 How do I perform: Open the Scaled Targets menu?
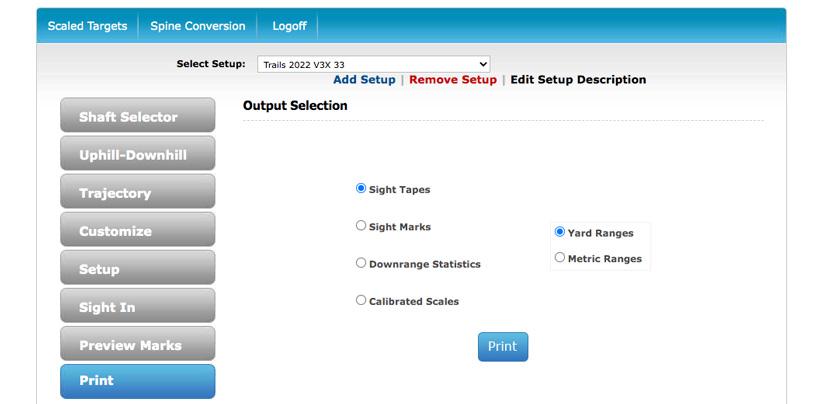[x=88, y=26]
